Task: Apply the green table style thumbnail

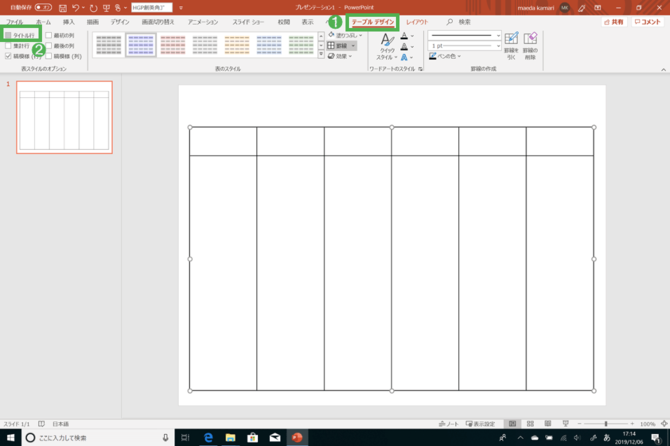Action: point(301,45)
